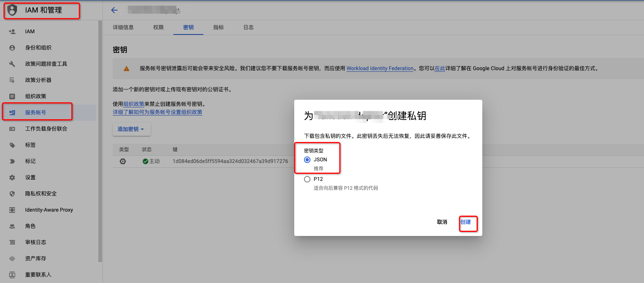Click the warning triangle icon in banner
The width and height of the screenshot is (644, 283).
126,69
